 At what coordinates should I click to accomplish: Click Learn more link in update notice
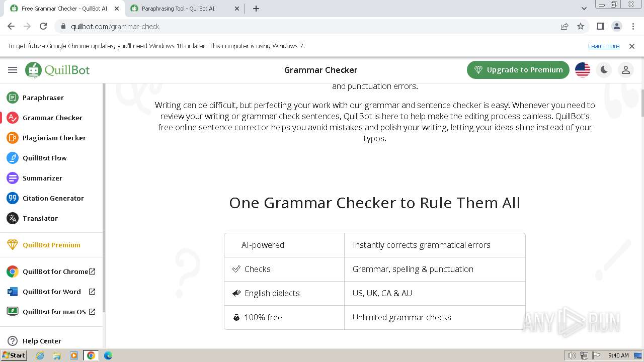point(604,46)
